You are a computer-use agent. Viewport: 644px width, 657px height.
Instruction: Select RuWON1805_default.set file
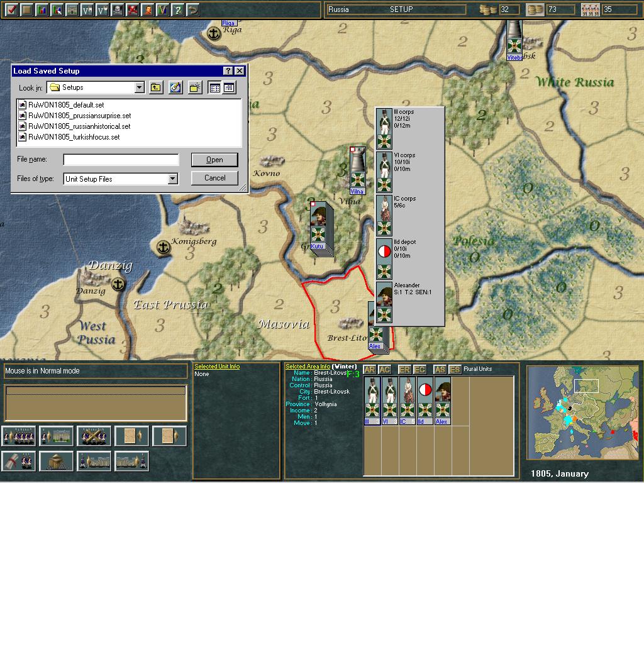62,105
